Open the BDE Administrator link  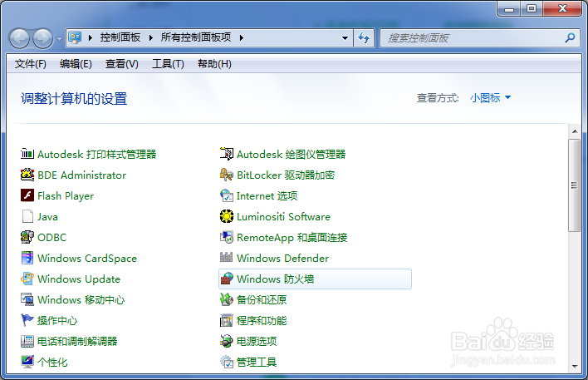(x=81, y=175)
